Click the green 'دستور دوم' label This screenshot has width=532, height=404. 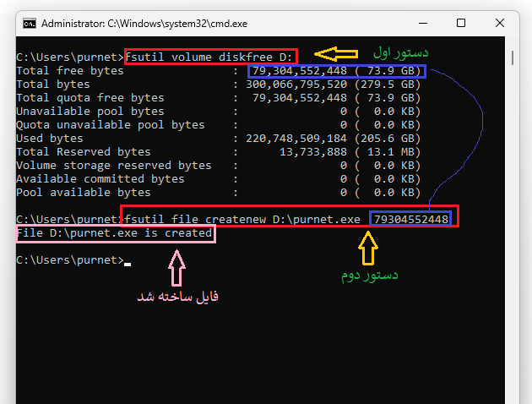pos(367,276)
